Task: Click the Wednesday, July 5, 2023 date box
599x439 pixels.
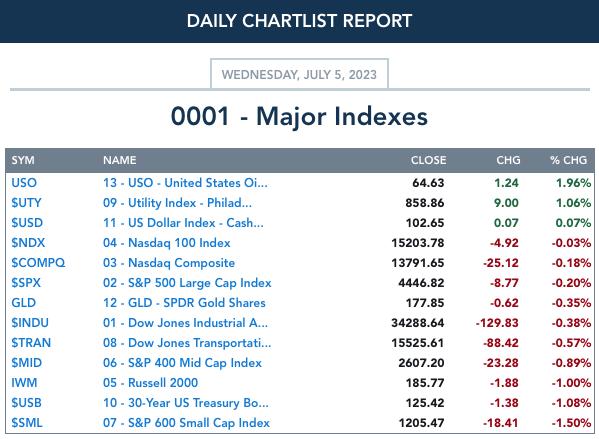Action: click(x=299, y=74)
